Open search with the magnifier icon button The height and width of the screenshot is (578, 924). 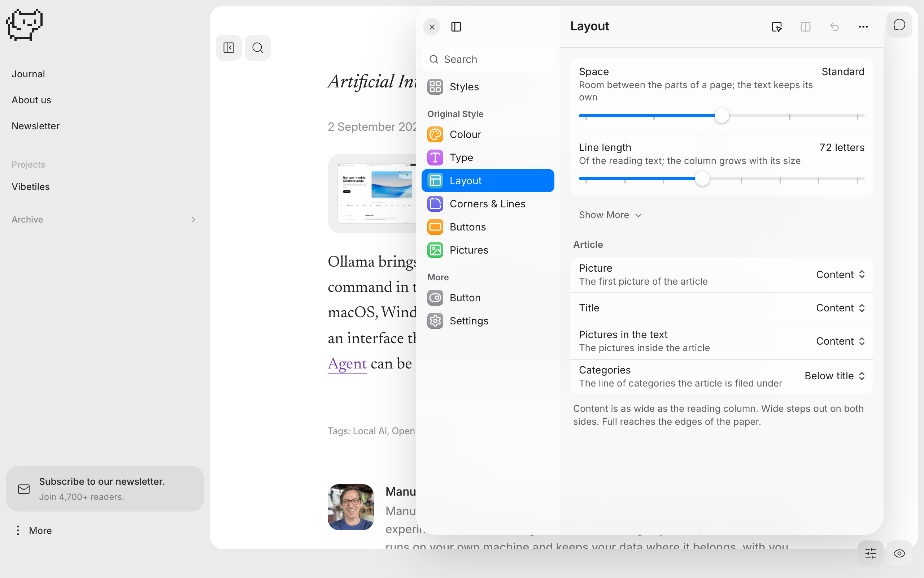coord(258,48)
